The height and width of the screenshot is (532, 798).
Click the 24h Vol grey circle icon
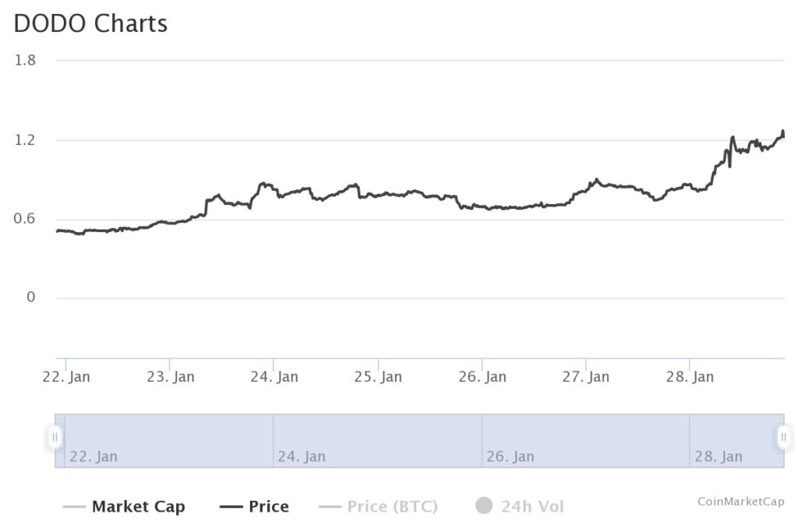484,506
